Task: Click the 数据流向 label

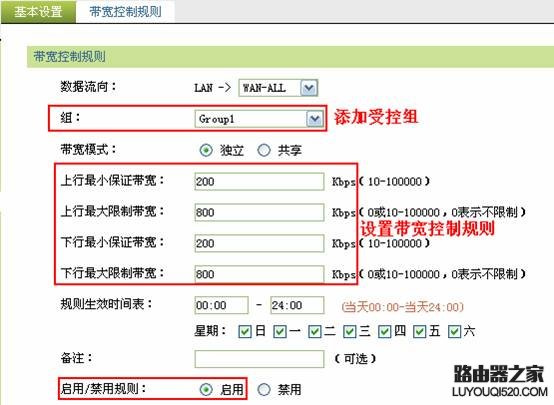Action: 88,86
